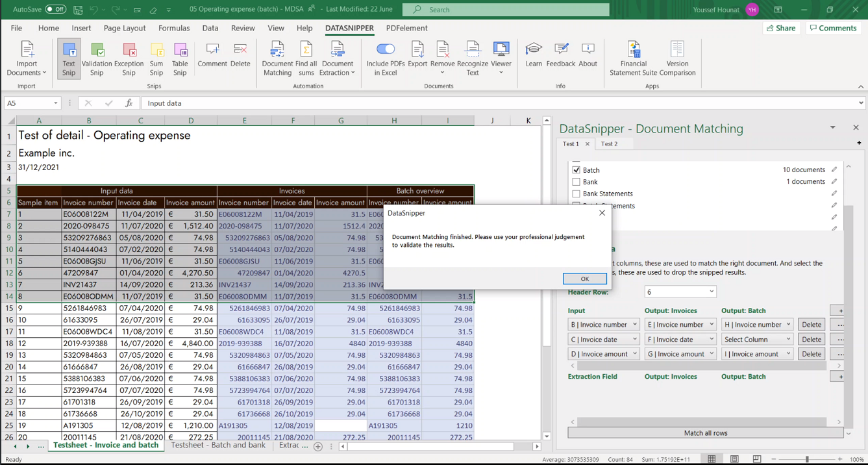Viewport: 868px width, 465px height.
Task: Open the Financial Statement Suite app
Action: point(632,58)
